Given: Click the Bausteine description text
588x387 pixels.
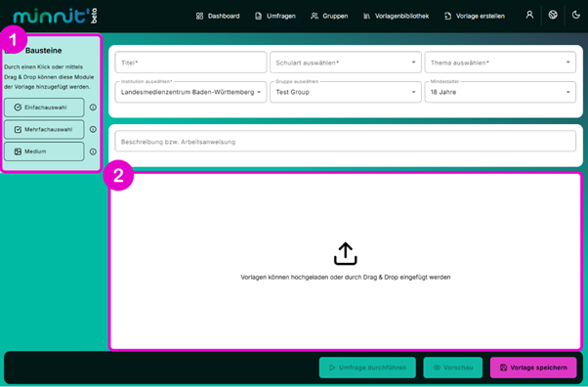Looking at the screenshot, I should [x=49, y=77].
